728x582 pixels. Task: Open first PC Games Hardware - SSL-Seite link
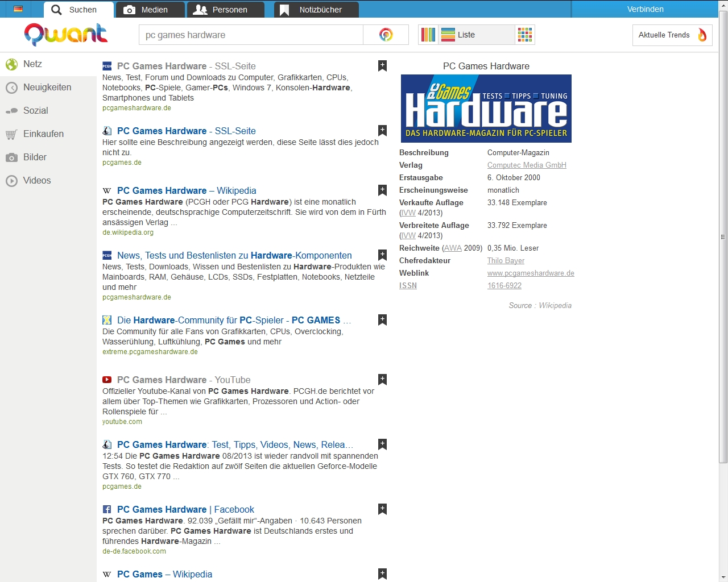[x=187, y=66]
